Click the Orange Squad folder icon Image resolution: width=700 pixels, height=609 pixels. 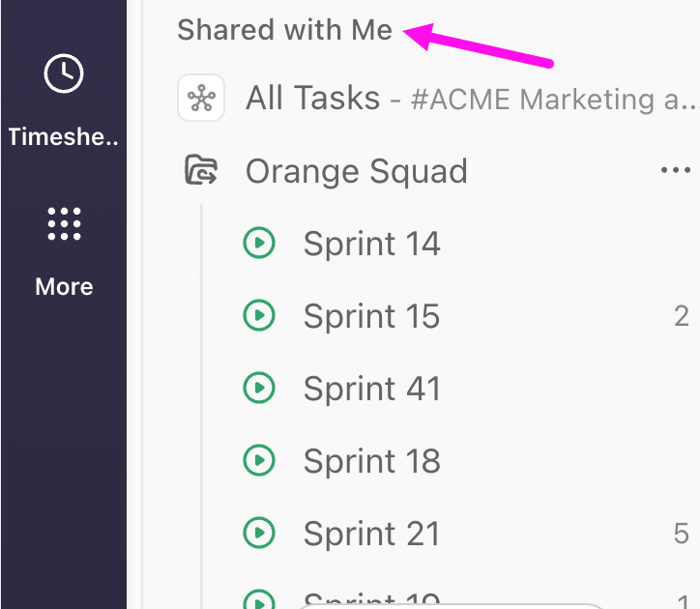[x=201, y=172]
